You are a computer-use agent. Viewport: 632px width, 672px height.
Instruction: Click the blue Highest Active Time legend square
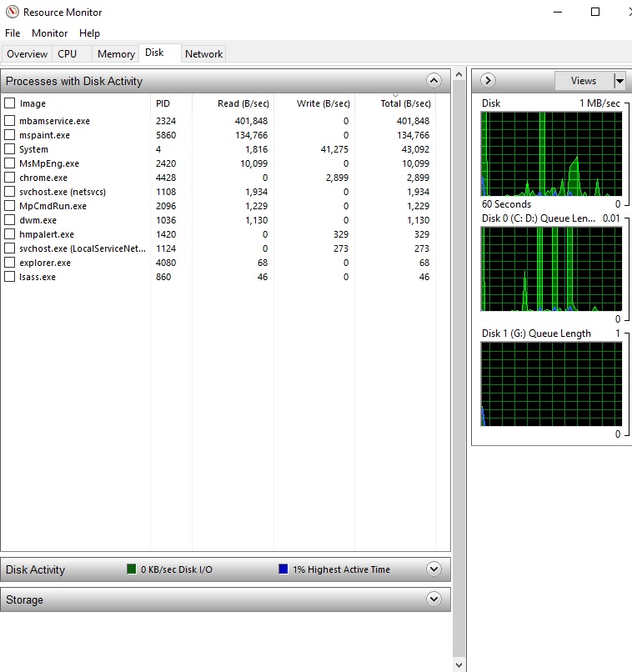283,569
